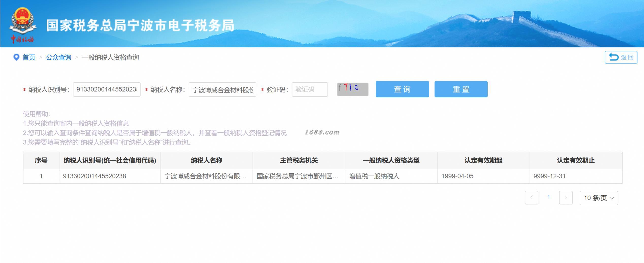Click help line 1 about 省内一般纳税人资格信息
The width and height of the screenshot is (644, 263).
(x=76, y=123)
